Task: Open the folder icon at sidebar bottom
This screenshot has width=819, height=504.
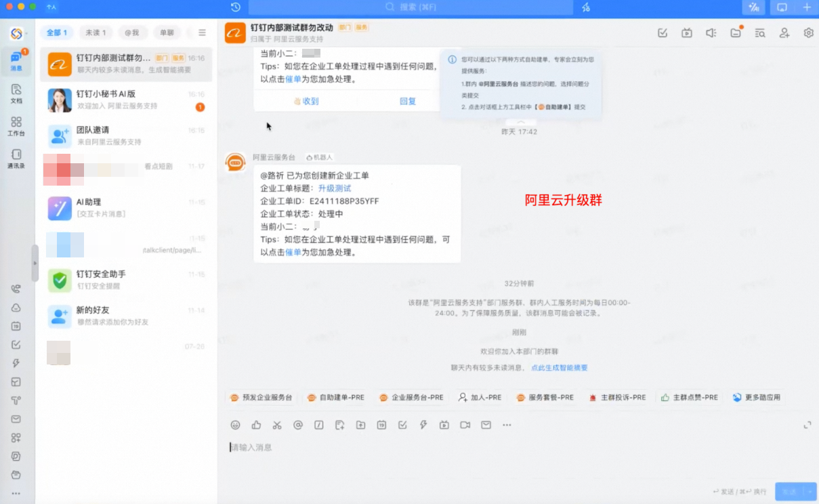Action: (x=16, y=475)
